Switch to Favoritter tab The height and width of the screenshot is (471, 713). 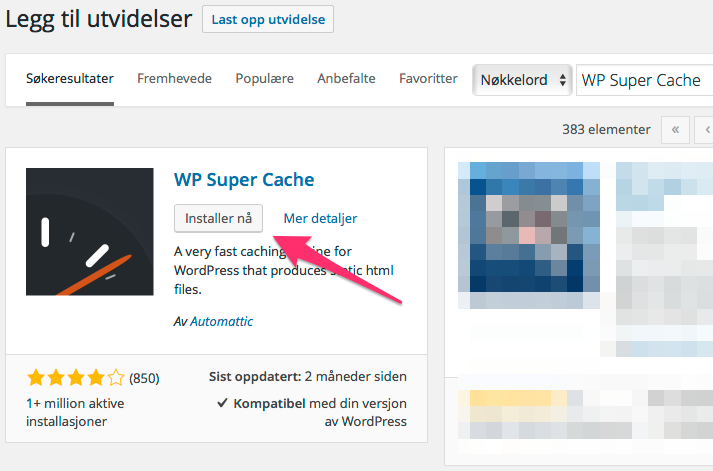click(428, 79)
